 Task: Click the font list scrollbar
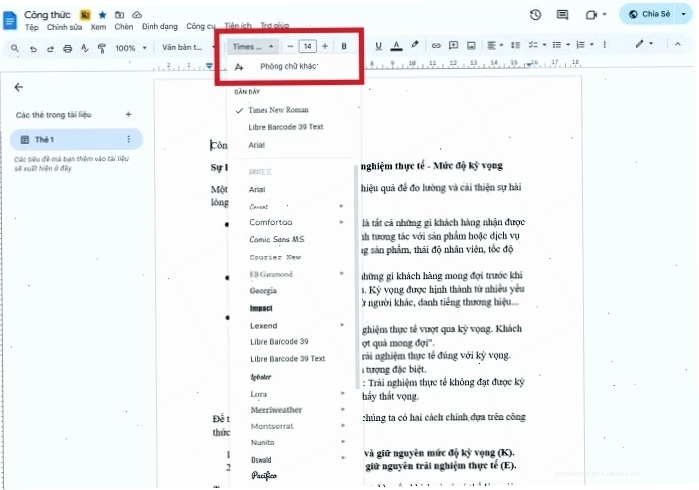[x=357, y=276]
